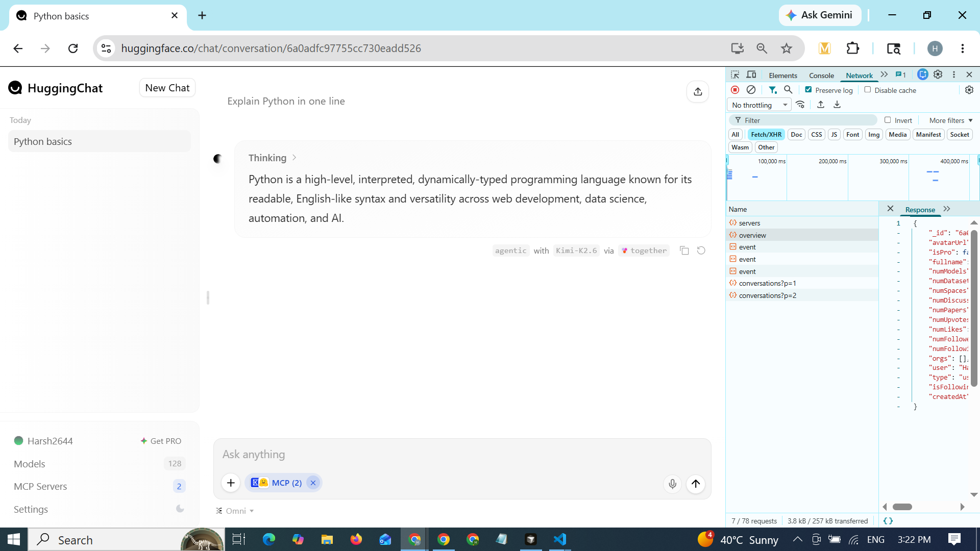Open Settings in sidebar
980x551 pixels.
pos(31,509)
